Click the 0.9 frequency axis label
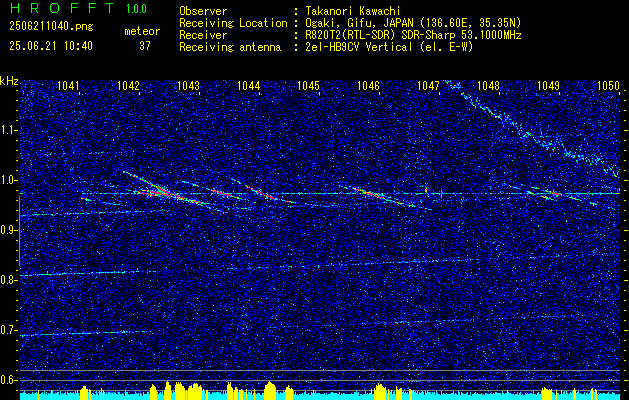This screenshot has width=629, height=400. (9, 230)
